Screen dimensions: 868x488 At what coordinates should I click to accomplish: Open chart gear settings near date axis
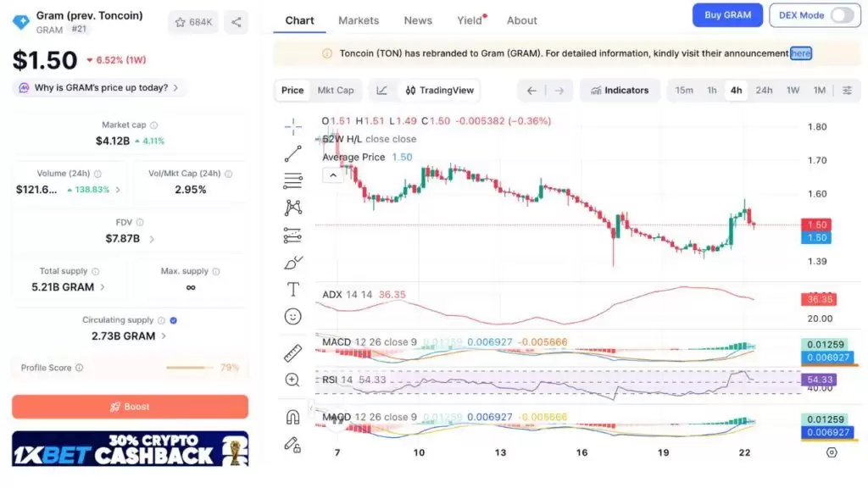click(x=832, y=452)
